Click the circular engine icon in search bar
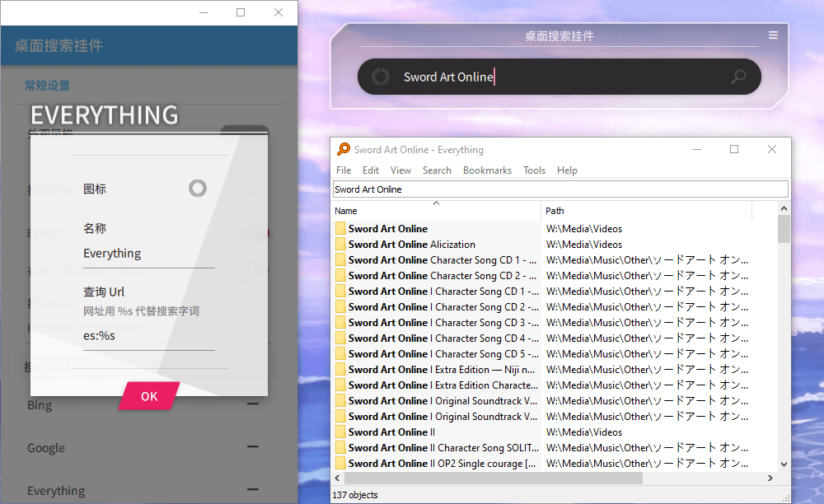The height and width of the screenshot is (504, 824). pyautogui.click(x=381, y=77)
